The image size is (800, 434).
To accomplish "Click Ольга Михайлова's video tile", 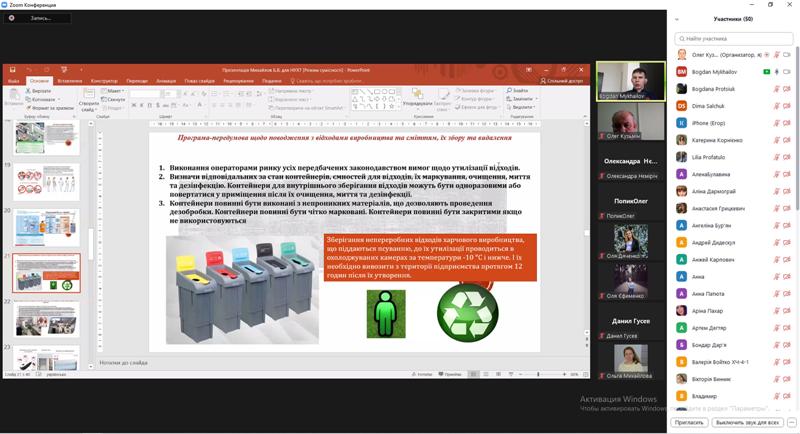I will point(631,362).
